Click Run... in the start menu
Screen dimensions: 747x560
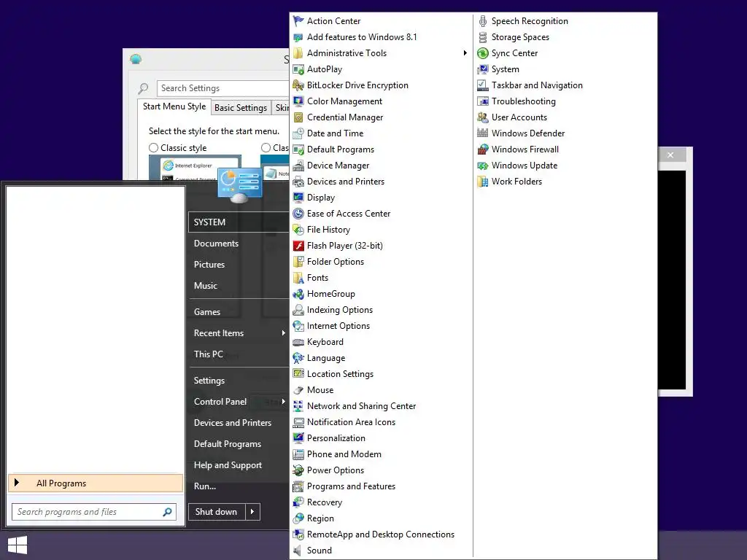coord(205,486)
